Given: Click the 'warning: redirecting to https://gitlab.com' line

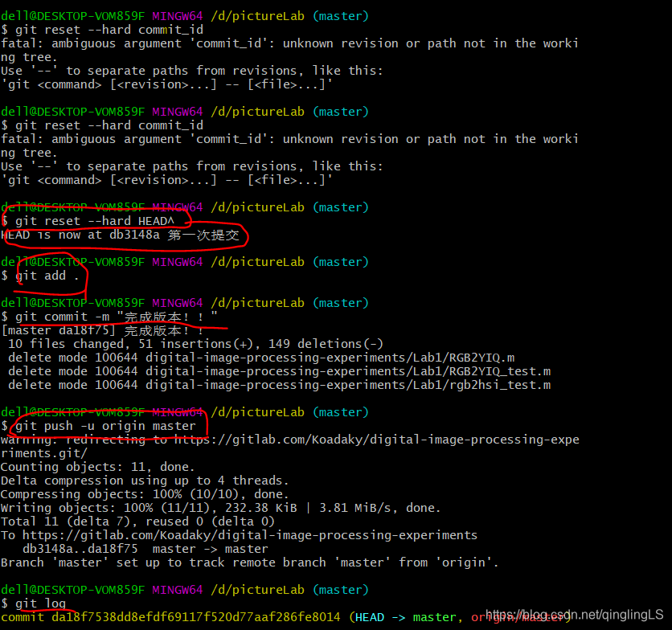Looking at the screenshot, I should point(290,440).
